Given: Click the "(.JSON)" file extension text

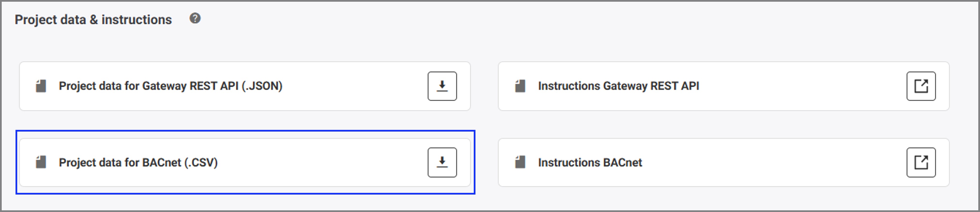Looking at the screenshot, I should click(262, 86).
